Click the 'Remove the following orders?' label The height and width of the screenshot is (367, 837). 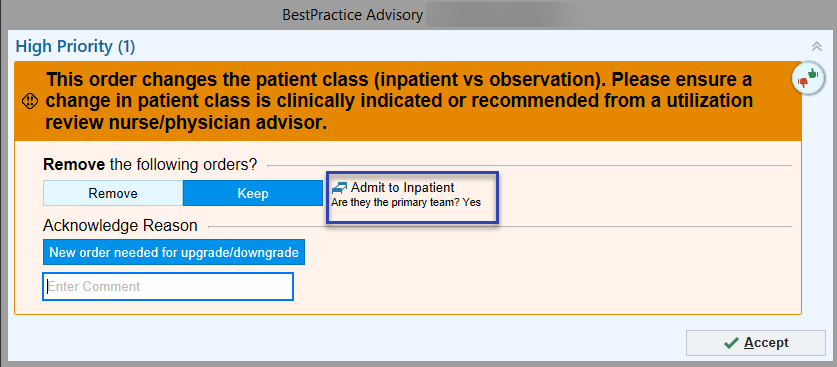coord(150,165)
